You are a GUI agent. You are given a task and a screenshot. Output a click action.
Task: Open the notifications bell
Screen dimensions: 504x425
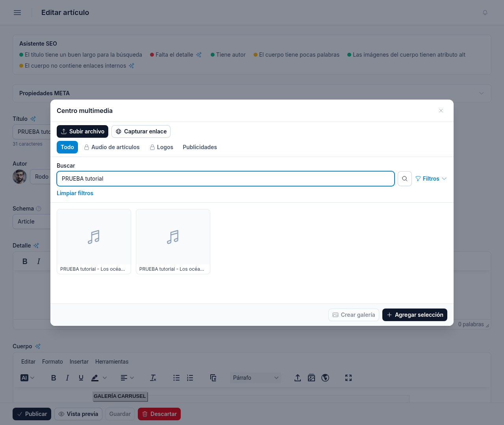485,13
